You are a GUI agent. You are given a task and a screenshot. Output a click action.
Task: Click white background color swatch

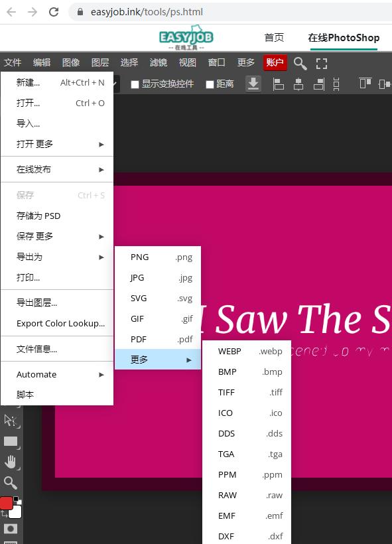point(16,511)
